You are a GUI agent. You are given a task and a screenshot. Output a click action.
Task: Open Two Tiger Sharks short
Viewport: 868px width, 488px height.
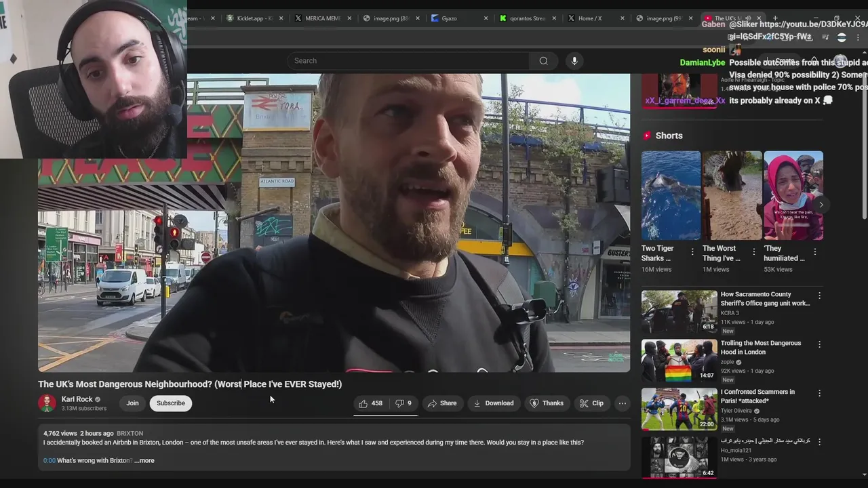pos(671,195)
